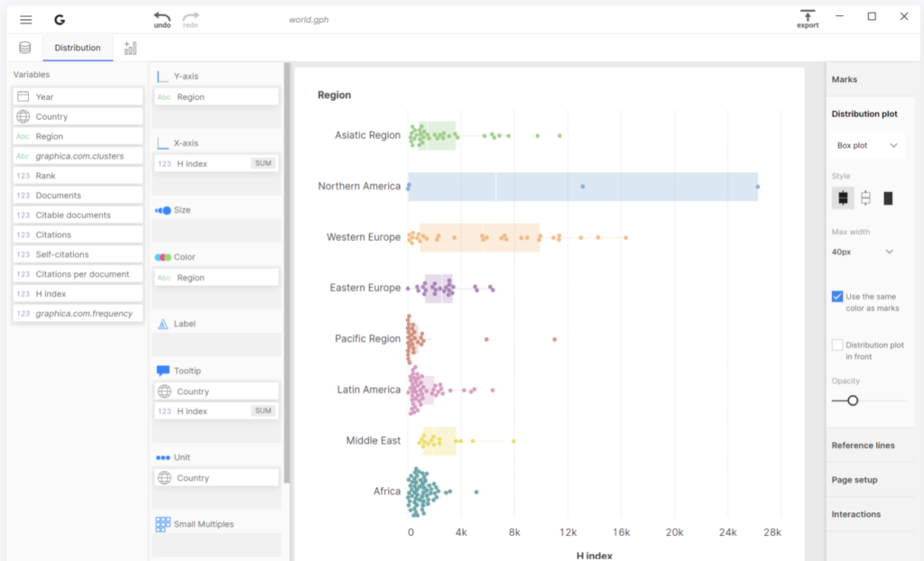Open the Box plot type dropdown
Screen dimensions: 924x561
point(867,145)
